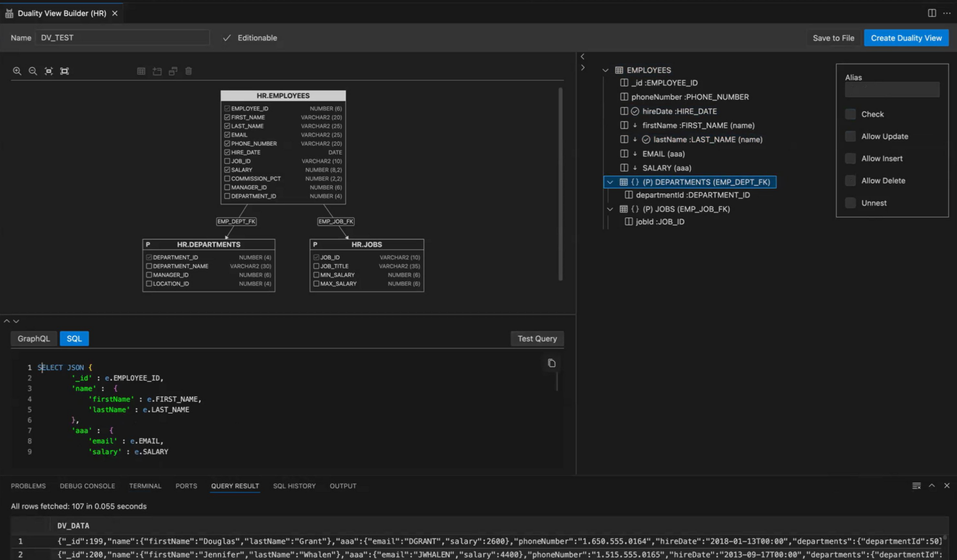The height and width of the screenshot is (560, 957).
Task: Collapse the JOBS (EMP_JOB_FK) tree node
Action: click(610, 209)
